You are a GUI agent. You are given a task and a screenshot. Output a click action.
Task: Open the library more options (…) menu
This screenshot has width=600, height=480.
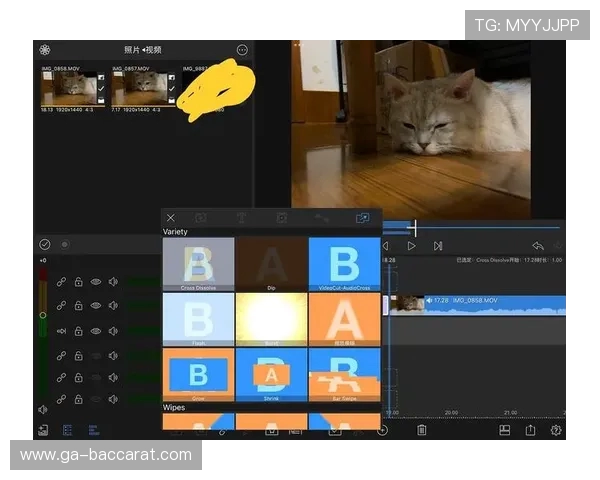pyautogui.click(x=242, y=50)
